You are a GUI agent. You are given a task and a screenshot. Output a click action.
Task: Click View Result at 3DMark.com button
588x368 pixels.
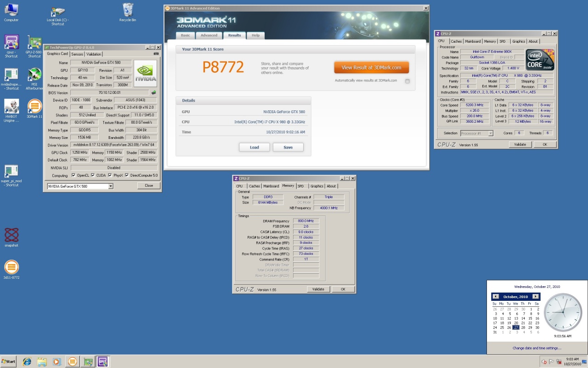tap(371, 68)
